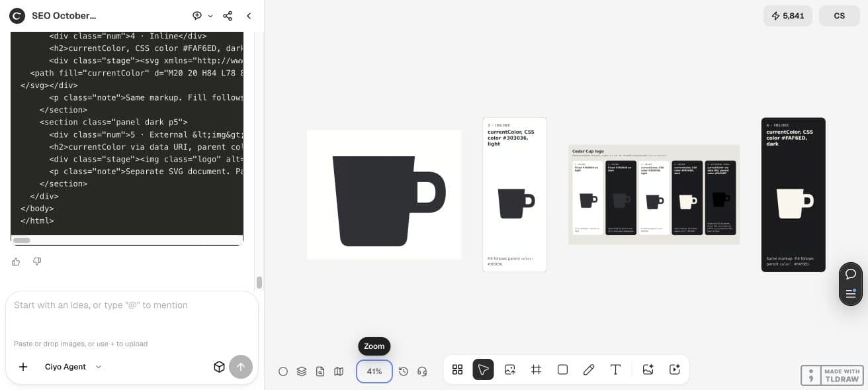The image size is (868, 390).
Task: Click the code line containing "</svg></div>"
Action: (x=49, y=85)
